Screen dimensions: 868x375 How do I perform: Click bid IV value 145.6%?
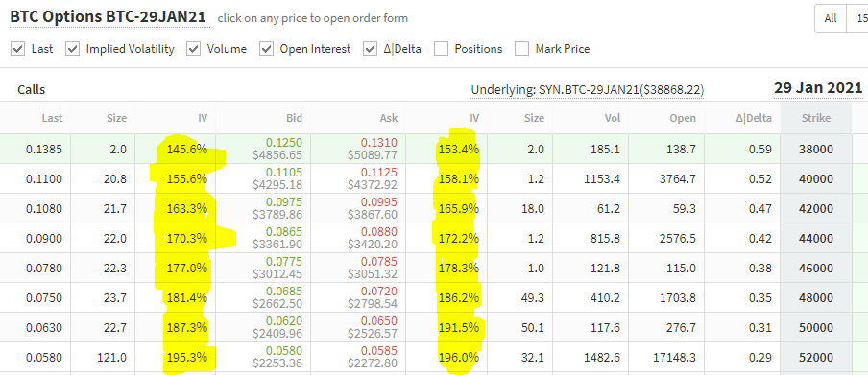[x=187, y=149]
